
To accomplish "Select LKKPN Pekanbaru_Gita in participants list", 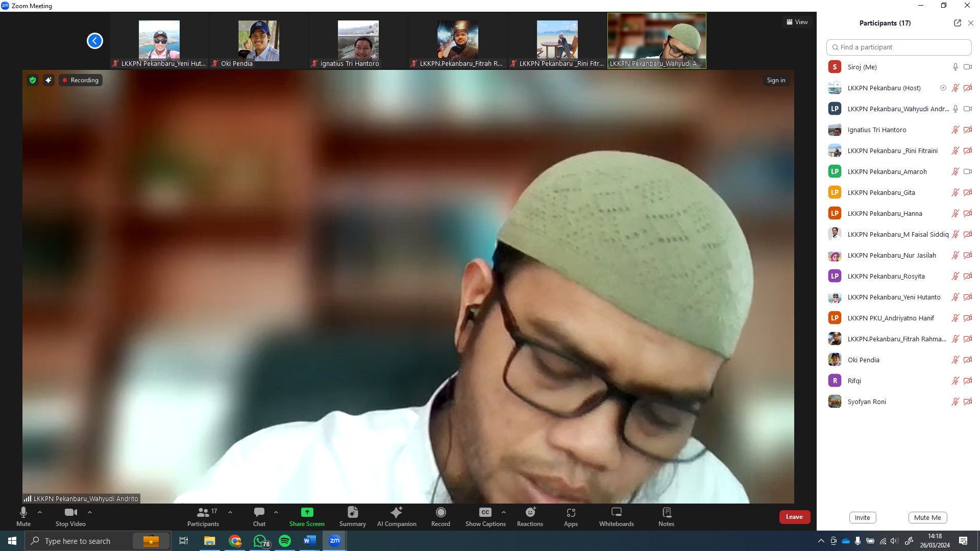I will [x=899, y=192].
